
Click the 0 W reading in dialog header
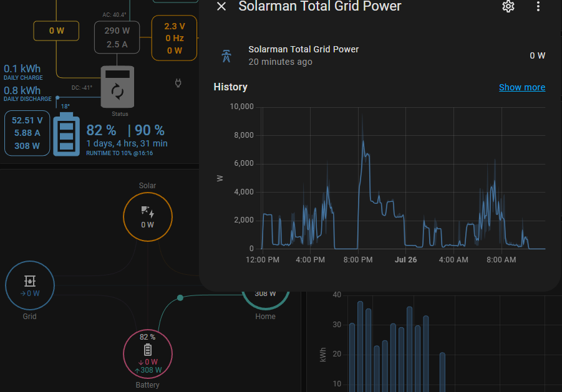coord(537,55)
